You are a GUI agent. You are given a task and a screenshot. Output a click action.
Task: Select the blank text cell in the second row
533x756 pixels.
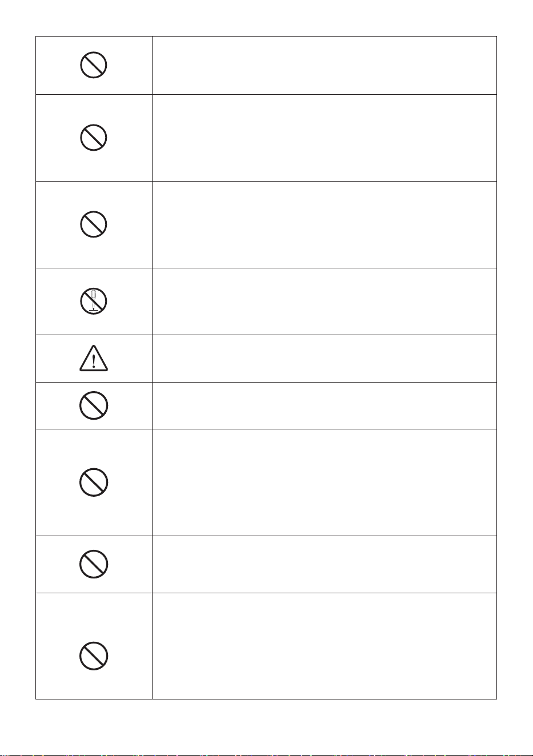(324, 138)
